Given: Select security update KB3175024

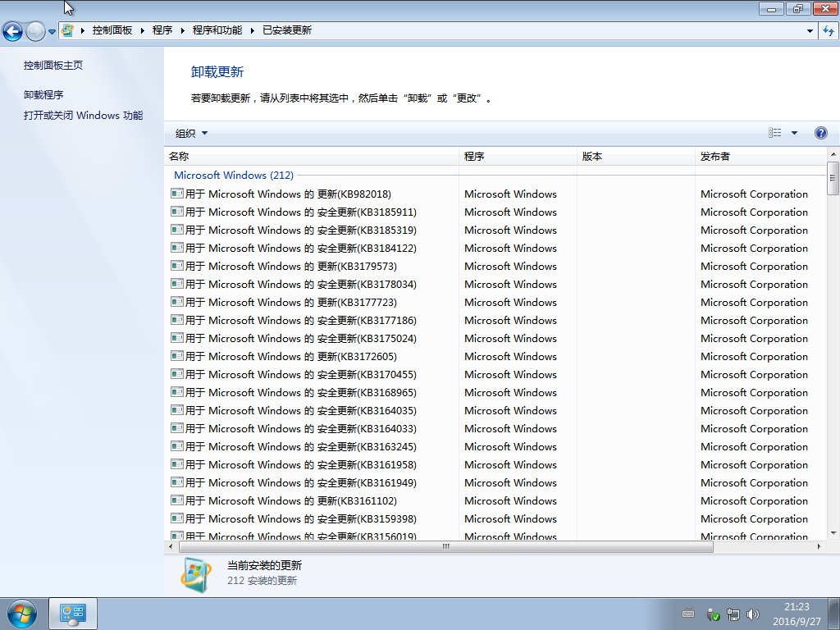Looking at the screenshot, I should pos(495,339).
